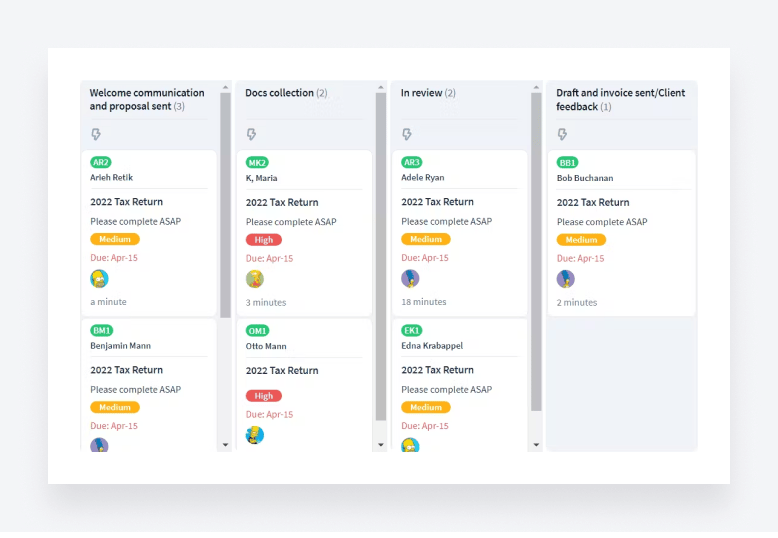Screen dimensions: 778x538
Task: Click the scrollbar thumb in Docs collection column
Action: [x=381, y=257]
